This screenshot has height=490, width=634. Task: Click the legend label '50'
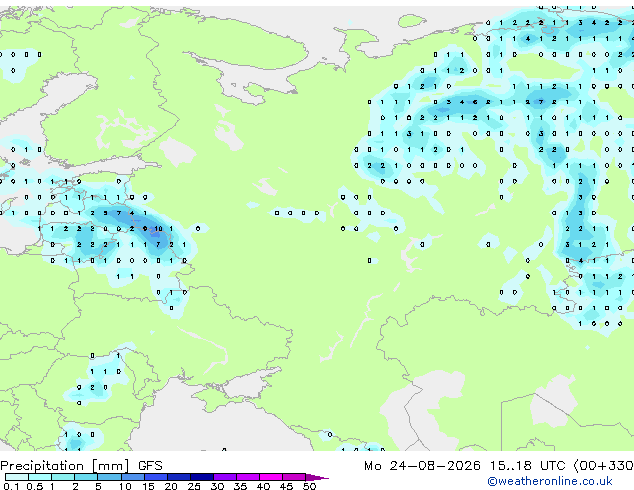pyautogui.click(x=309, y=486)
